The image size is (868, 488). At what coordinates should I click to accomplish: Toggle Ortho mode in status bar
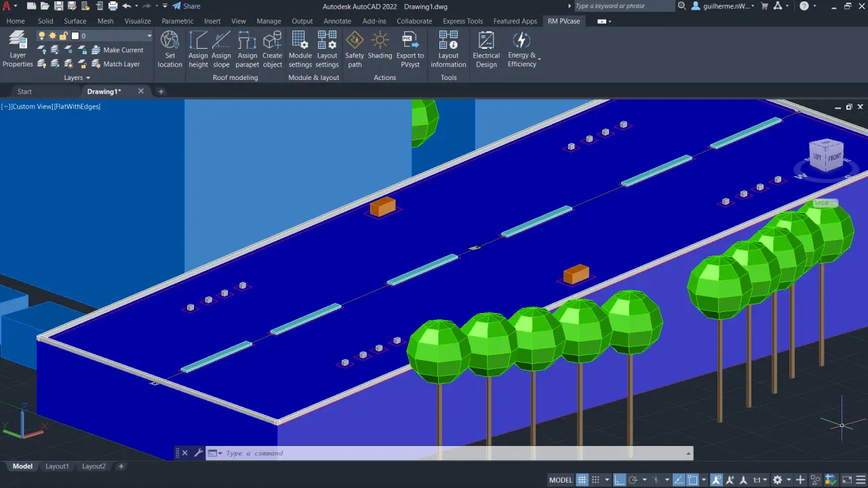(x=619, y=480)
